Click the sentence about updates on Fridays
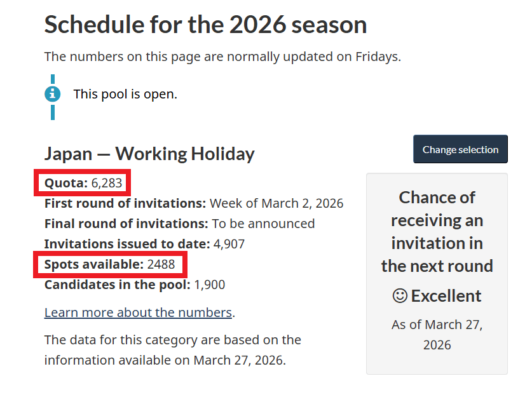The height and width of the screenshot is (397, 532). 222,57
